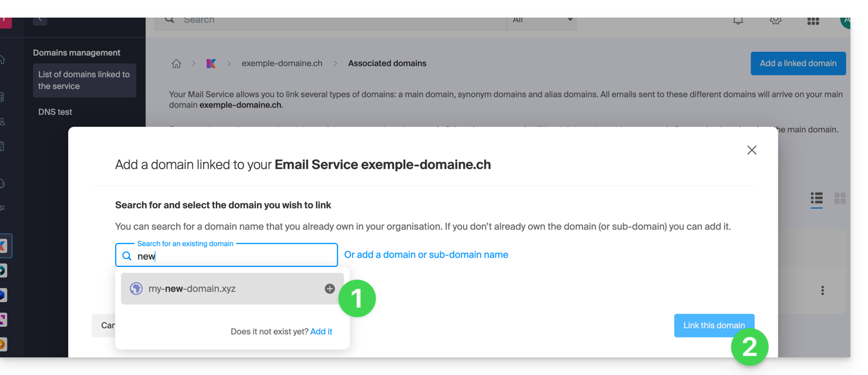868x375 pixels.
Task: Open the notifications bell
Action: click(738, 21)
